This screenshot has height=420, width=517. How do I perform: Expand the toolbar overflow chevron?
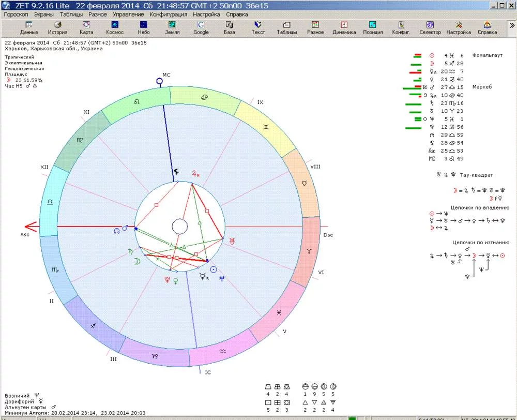tap(511, 25)
